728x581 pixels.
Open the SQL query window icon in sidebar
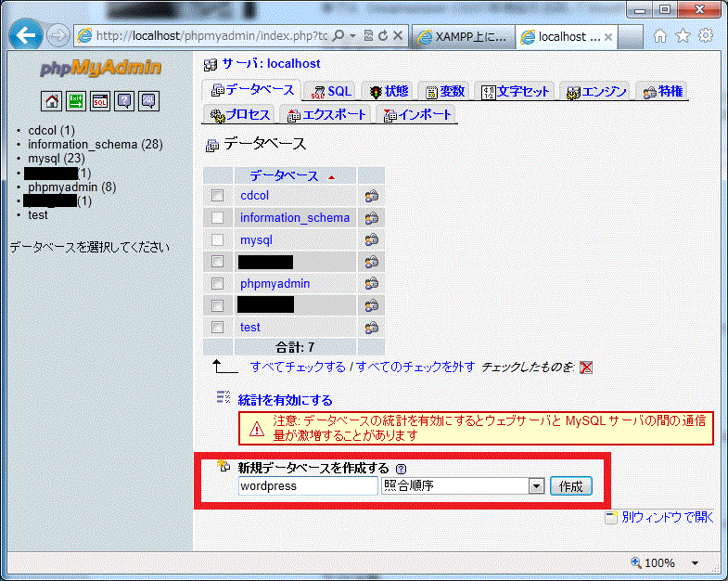[100, 101]
